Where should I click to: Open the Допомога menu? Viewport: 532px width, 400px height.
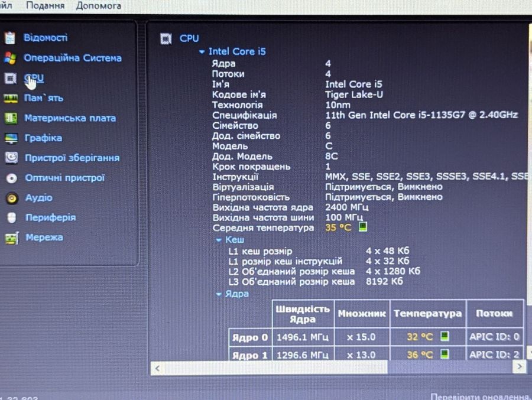(98, 6)
